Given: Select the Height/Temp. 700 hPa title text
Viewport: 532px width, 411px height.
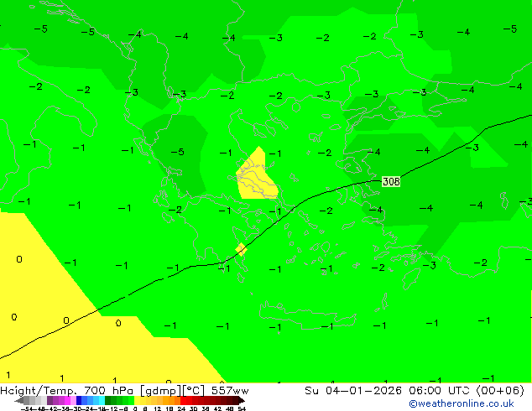Looking at the screenshot, I should coord(67,391).
